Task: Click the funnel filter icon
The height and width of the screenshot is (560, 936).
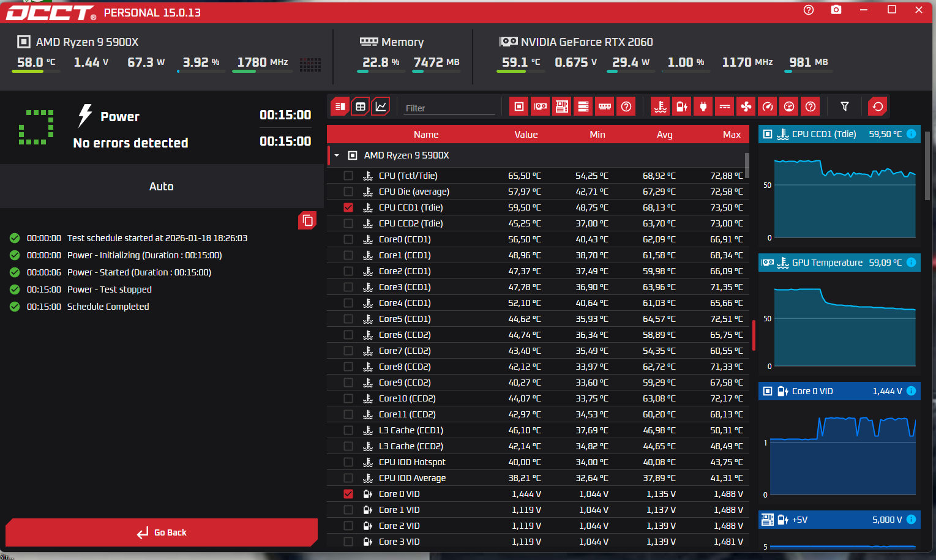Action: [x=845, y=106]
